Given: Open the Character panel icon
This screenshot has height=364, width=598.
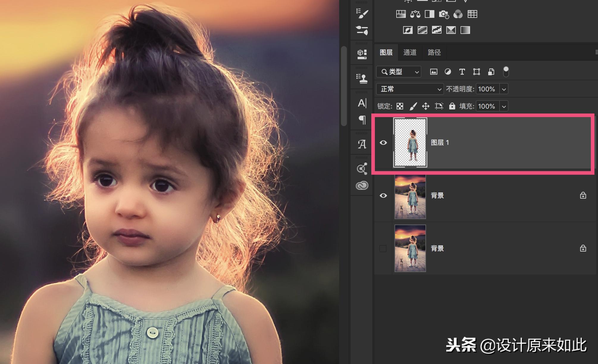Looking at the screenshot, I should 362,103.
